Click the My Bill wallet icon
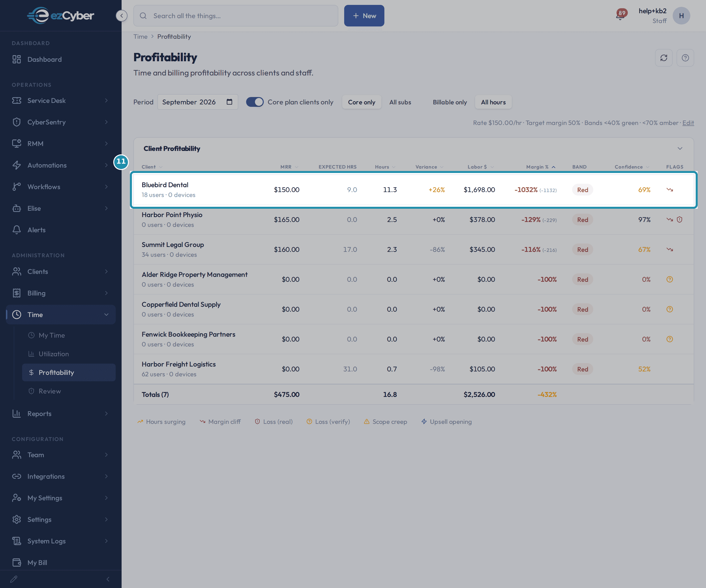Viewport: 706px width, 588px height. (16, 563)
